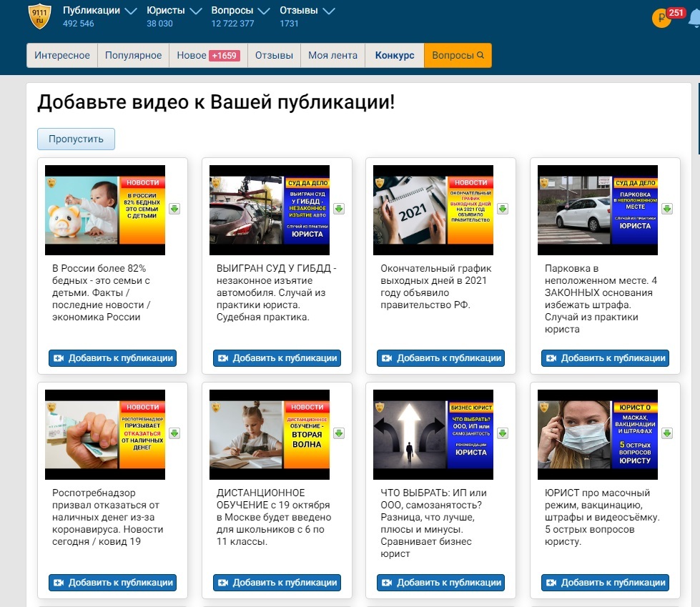The width and height of the screenshot is (700, 607).
Task: Click the 9111.ru shield logo
Action: coord(40,16)
